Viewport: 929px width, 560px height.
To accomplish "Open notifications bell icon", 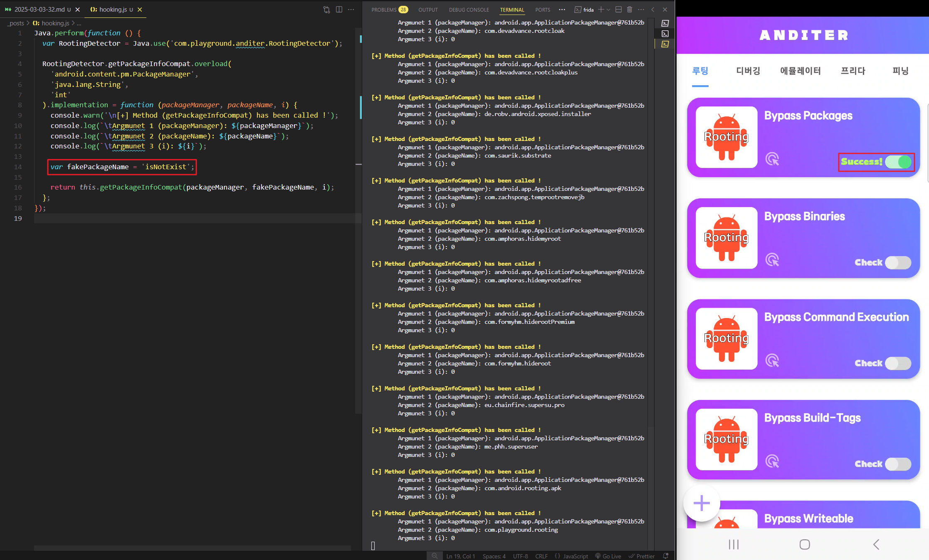I will pos(665,556).
